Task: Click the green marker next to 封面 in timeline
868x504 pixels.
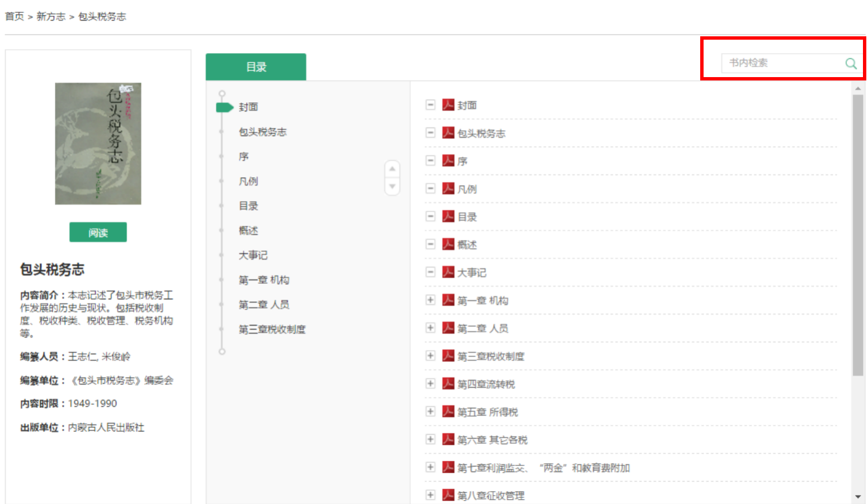Action: click(x=224, y=107)
